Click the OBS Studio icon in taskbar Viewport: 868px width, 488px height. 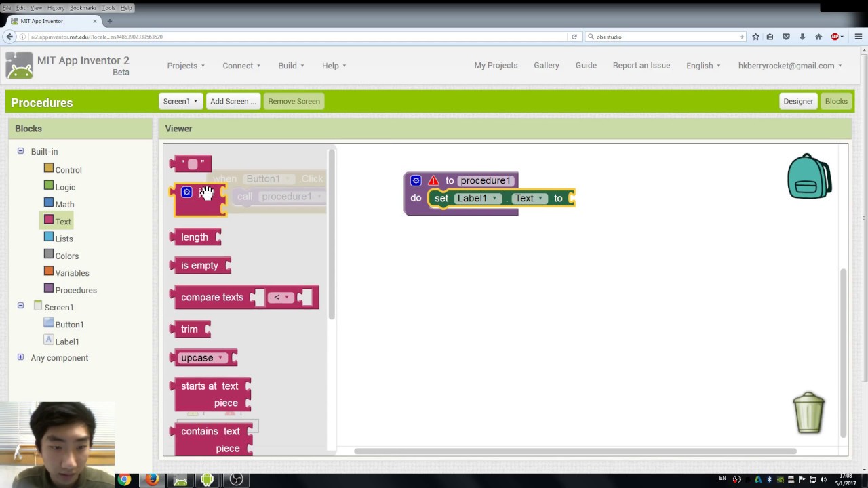(236, 480)
